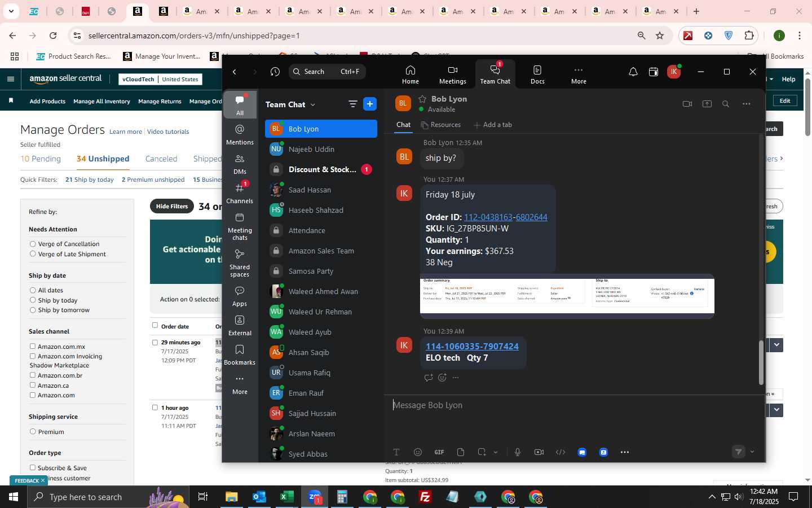Open browser tab search dropdown
Viewport: 812px width, 508px height.
coord(11,11)
